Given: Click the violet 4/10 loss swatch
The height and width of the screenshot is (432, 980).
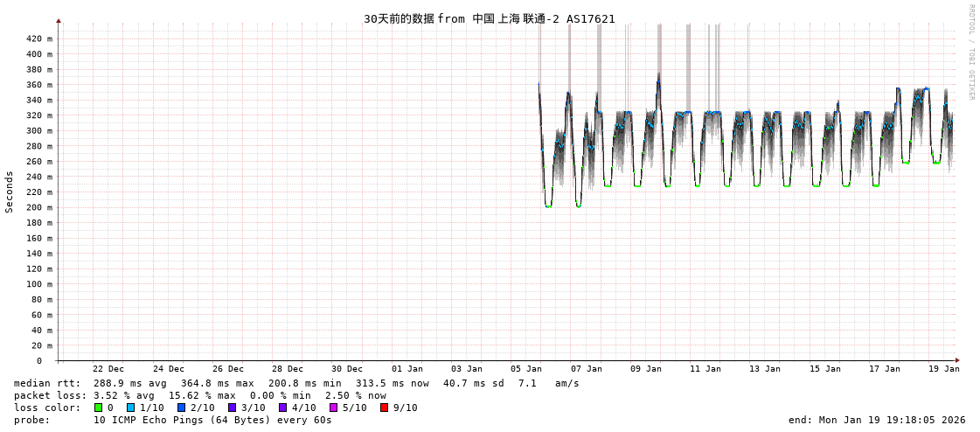Looking at the screenshot, I should click(283, 408).
